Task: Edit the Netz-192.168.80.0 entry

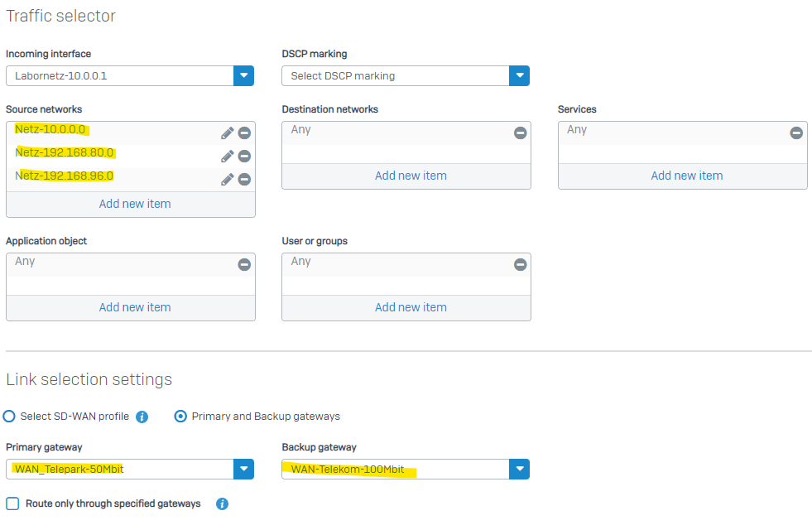Action: pyautogui.click(x=228, y=157)
